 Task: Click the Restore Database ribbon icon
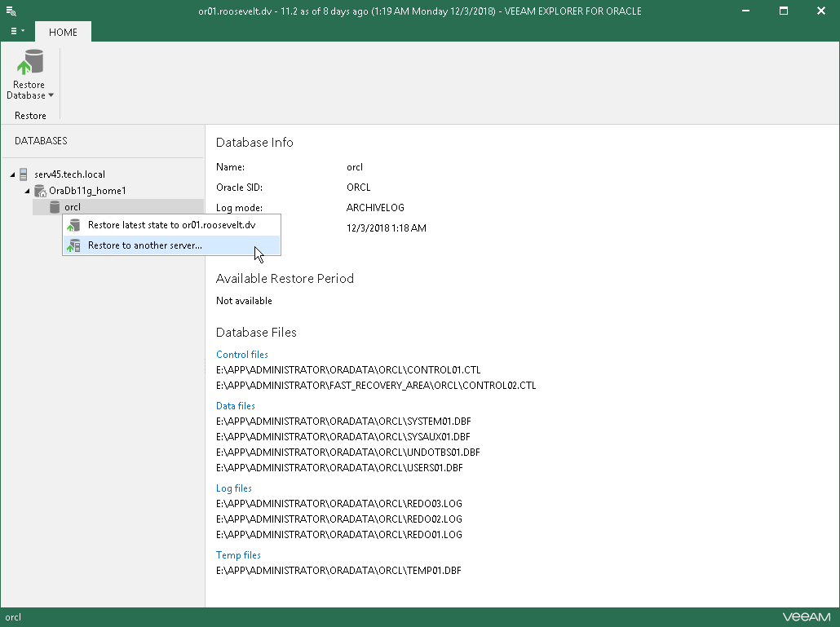click(30, 63)
